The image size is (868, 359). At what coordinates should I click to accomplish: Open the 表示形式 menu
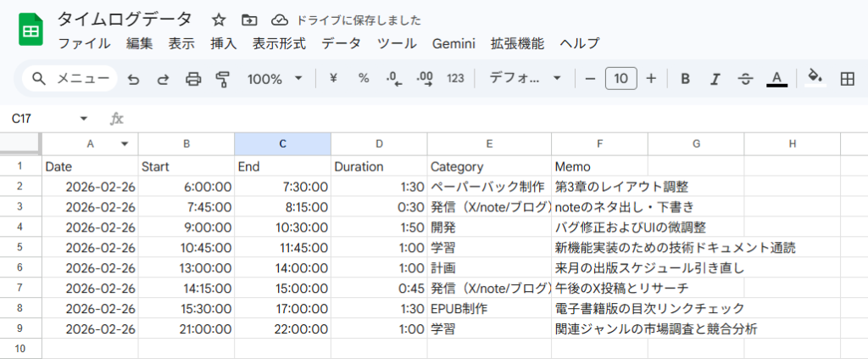280,43
